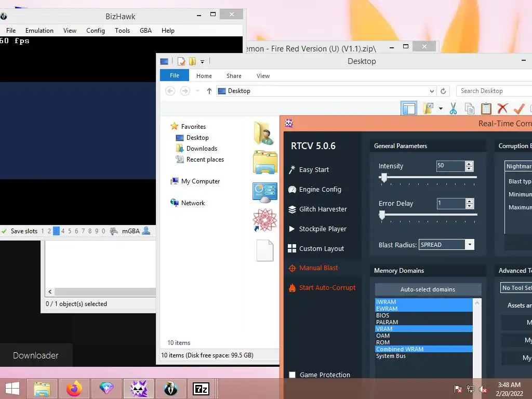The height and width of the screenshot is (399, 532).
Task: Open BizHawk Help menu
Action: (x=168, y=31)
